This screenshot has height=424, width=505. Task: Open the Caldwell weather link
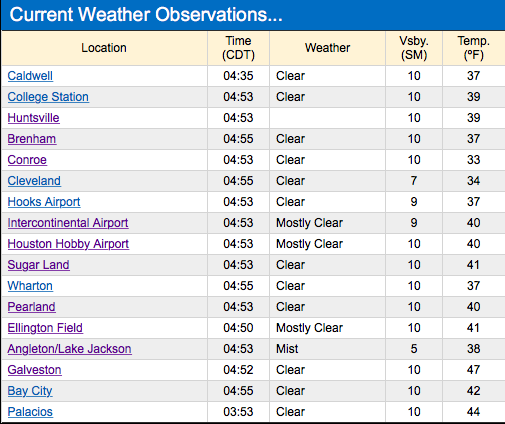click(x=30, y=76)
